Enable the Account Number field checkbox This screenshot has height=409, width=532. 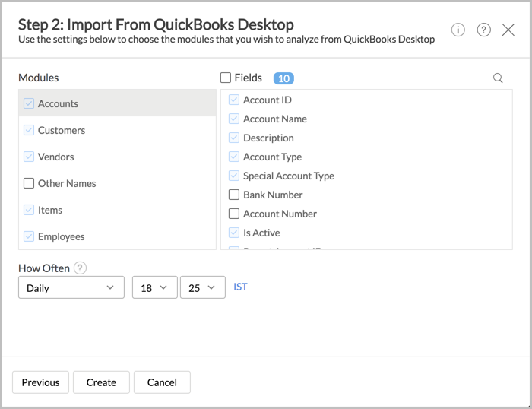[234, 214]
